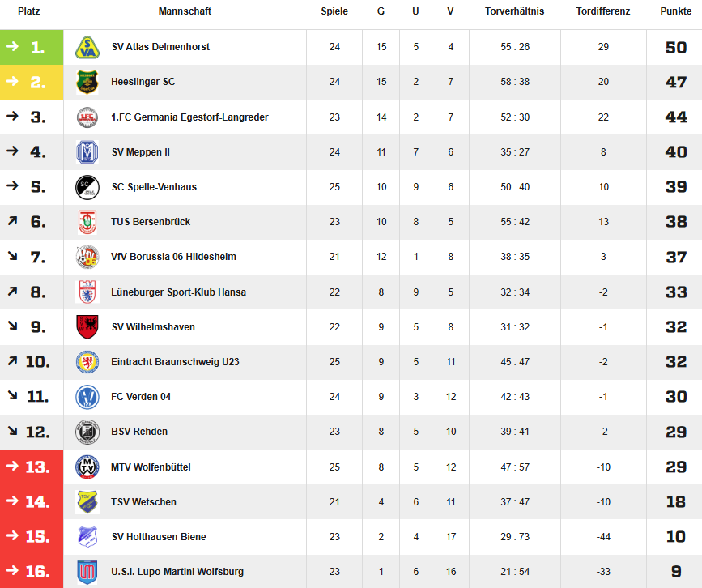Click the SV Meppen II logo
Screen dimensions: 702x588
click(87, 152)
